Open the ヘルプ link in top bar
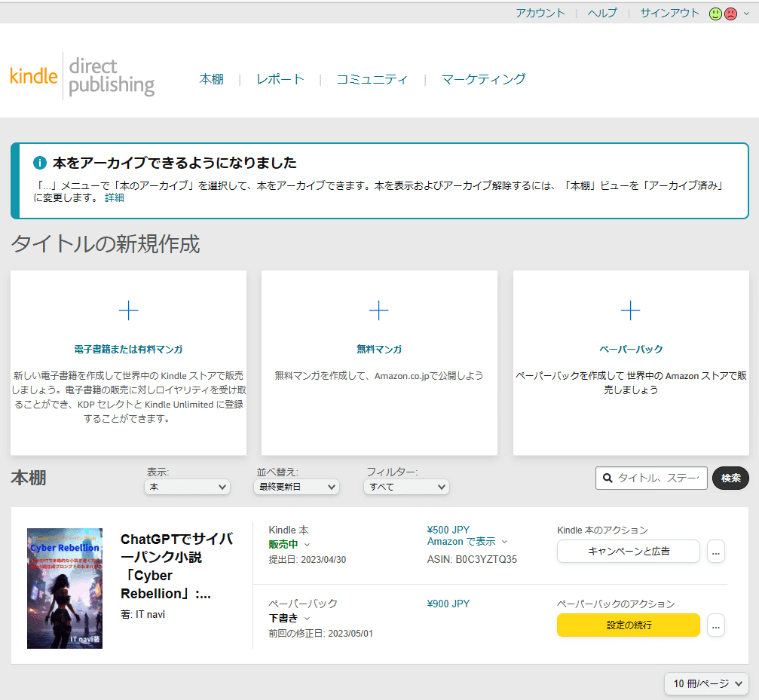Image resolution: width=759 pixels, height=700 pixels. pos(602,13)
